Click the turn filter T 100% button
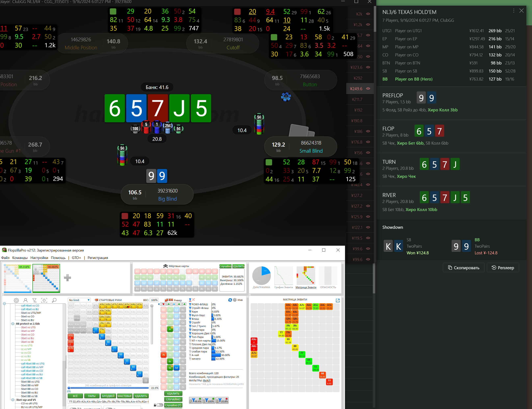This screenshot has width=532, height=409. 209,401
